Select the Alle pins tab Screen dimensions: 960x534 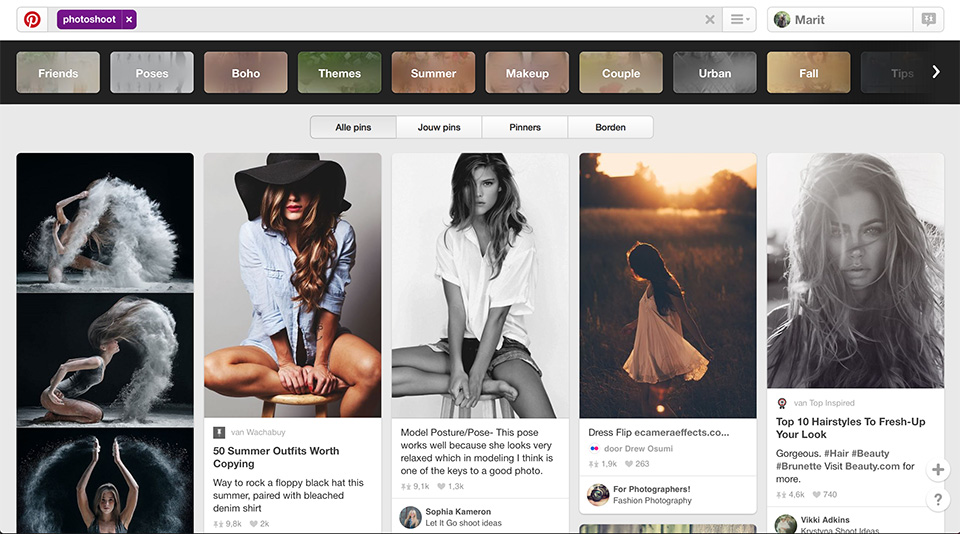pos(353,127)
